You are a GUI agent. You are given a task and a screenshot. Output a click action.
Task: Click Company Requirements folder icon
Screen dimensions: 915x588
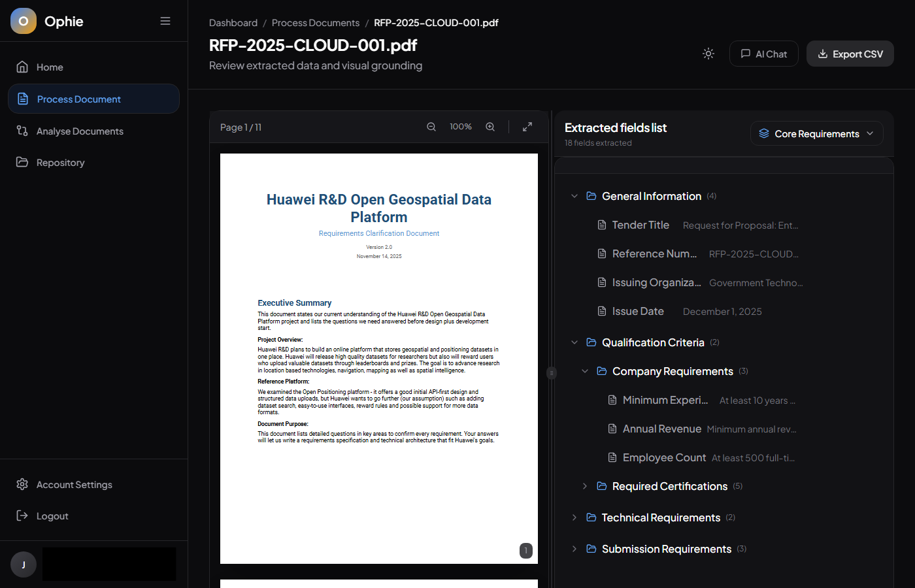pyautogui.click(x=602, y=371)
